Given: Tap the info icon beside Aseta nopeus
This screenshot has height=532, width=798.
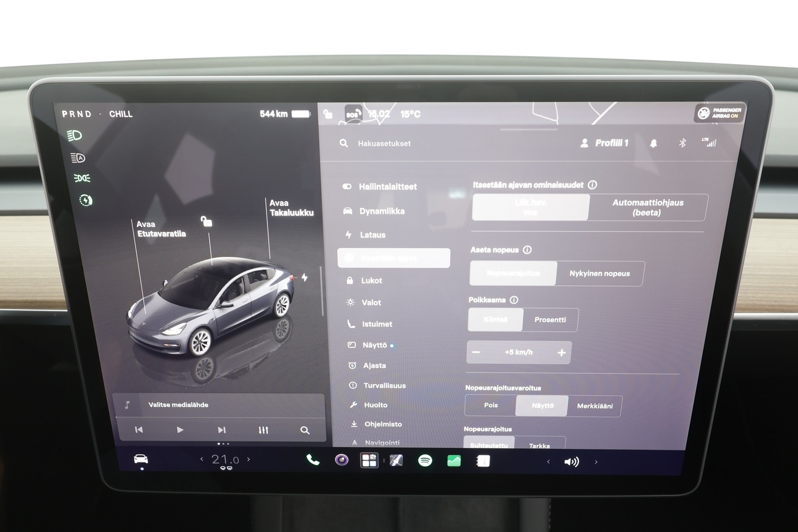Looking at the screenshot, I should (x=527, y=250).
